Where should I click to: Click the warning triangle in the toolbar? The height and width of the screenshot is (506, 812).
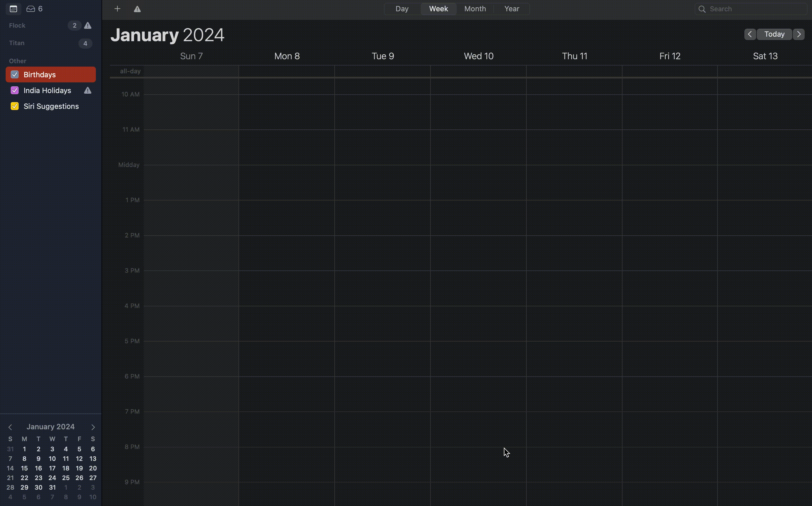137,9
